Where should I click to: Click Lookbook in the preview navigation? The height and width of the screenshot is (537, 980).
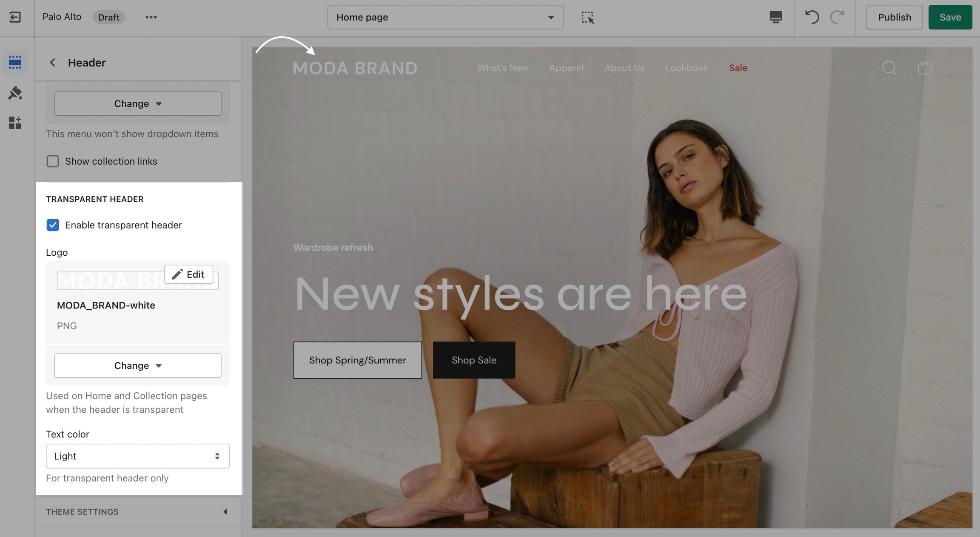point(687,68)
